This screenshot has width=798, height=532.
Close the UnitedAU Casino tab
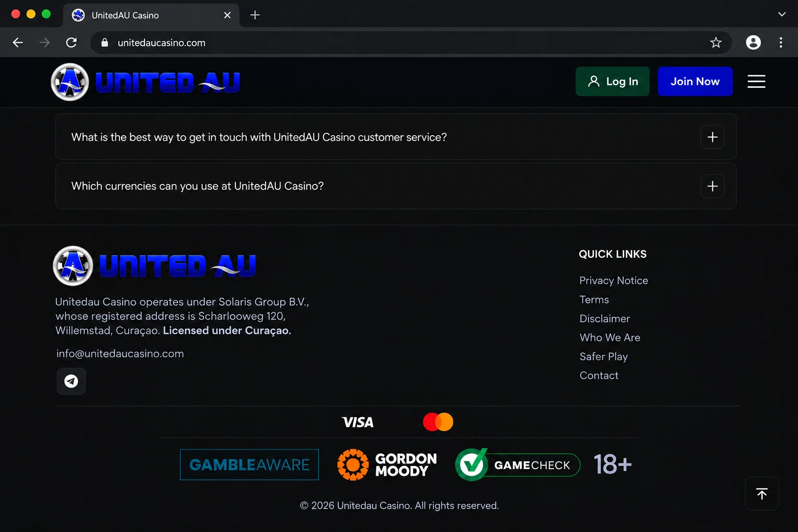227,16
